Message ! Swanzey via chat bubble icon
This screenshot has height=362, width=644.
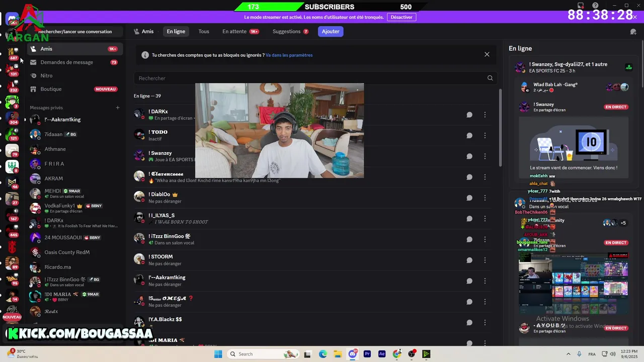[469, 156]
